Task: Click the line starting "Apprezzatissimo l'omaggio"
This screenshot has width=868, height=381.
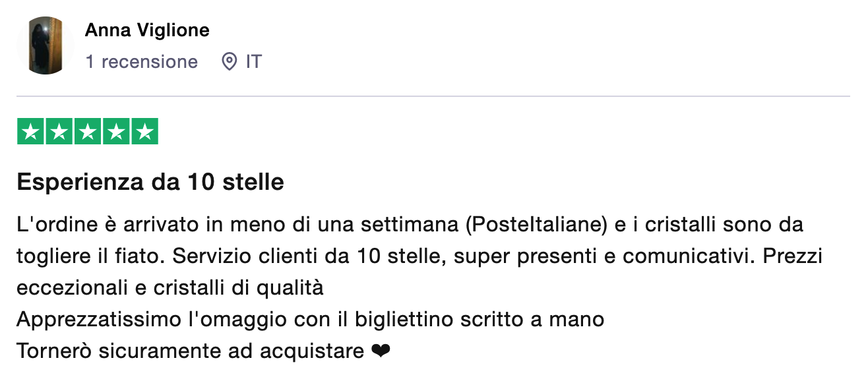Action: 311,320
